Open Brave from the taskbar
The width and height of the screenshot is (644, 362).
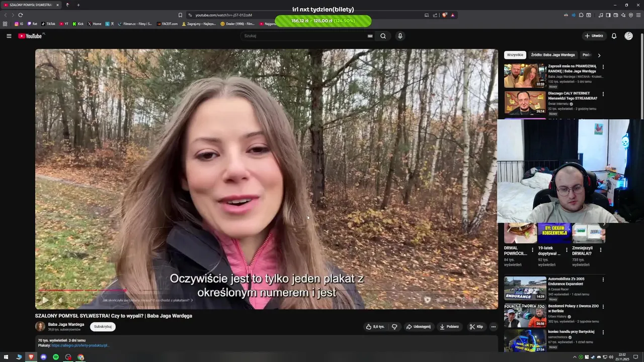tap(31, 357)
